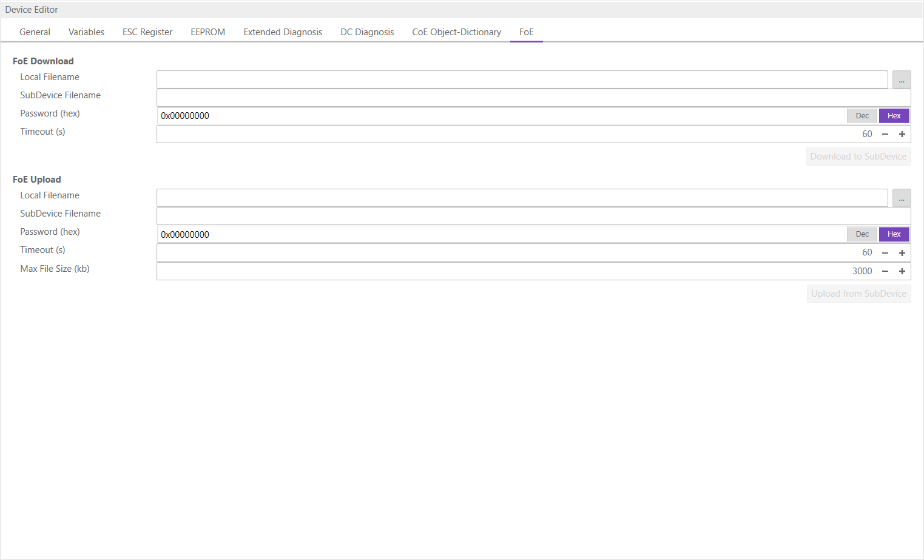The image size is (924, 560).
Task: Open the General tab
Action: coord(35,32)
